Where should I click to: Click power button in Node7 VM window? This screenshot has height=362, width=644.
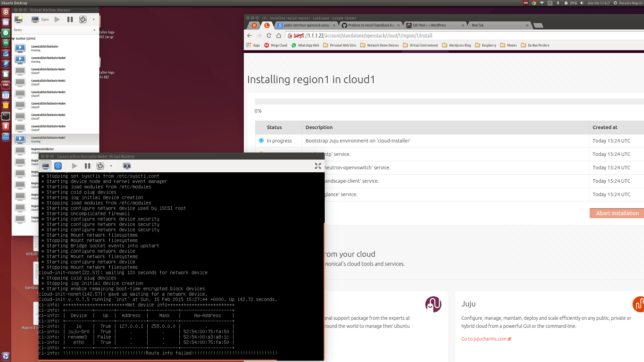[100, 166]
